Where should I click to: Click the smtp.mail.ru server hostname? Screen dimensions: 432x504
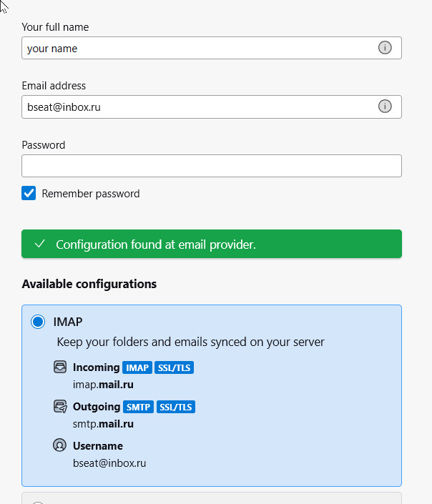(x=103, y=424)
